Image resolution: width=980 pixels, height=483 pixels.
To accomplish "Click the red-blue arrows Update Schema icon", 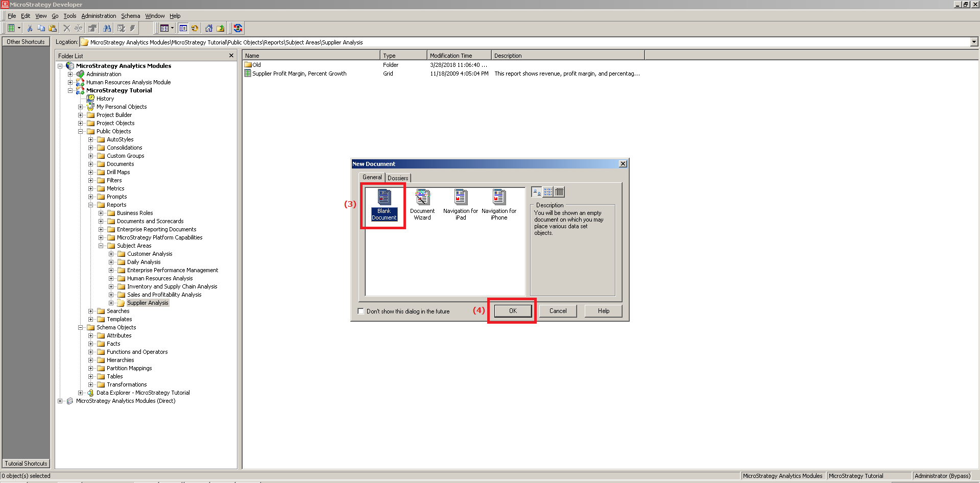I will tap(237, 28).
